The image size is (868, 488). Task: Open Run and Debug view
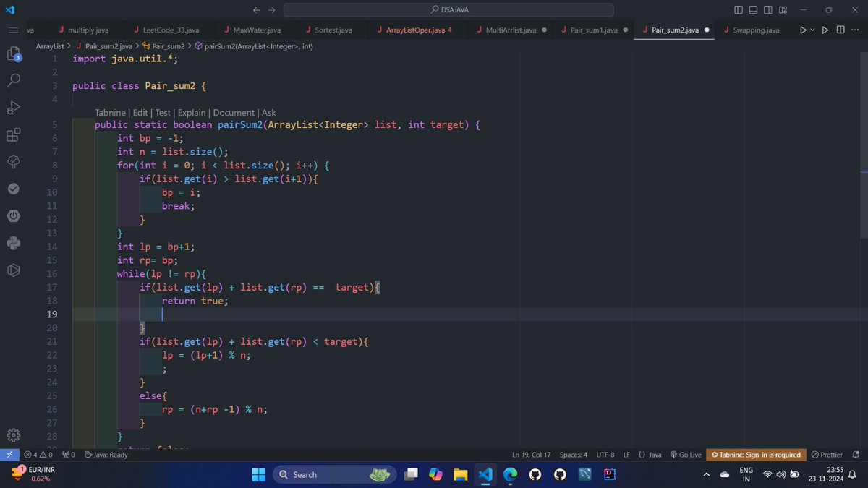[13, 108]
